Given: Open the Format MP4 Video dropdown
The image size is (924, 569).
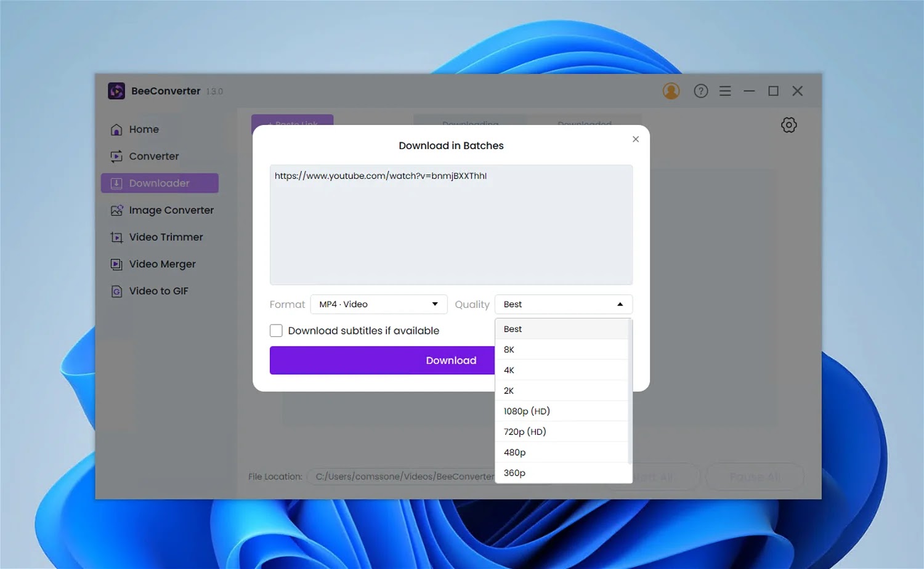Looking at the screenshot, I should (x=378, y=304).
